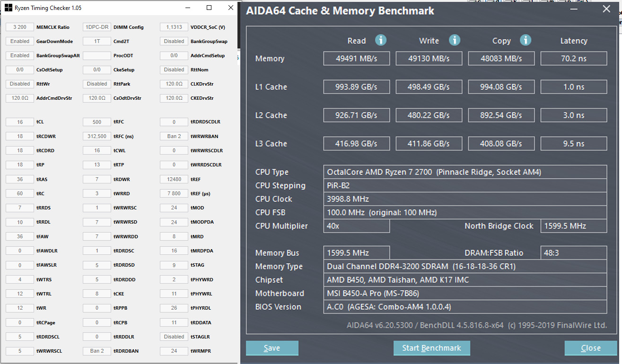The width and height of the screenshot is (622, 364).
Task: Minimize the AIDA64 benchmark window
Action: click(x=574, y=9)
